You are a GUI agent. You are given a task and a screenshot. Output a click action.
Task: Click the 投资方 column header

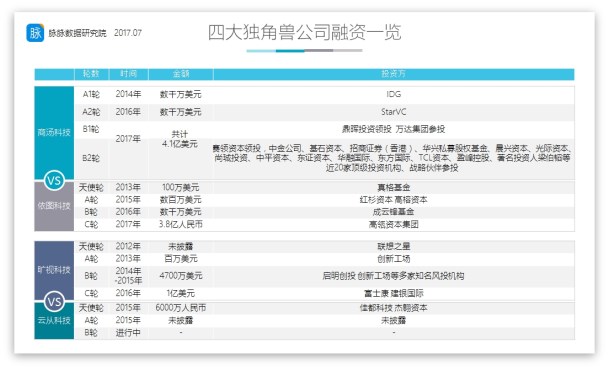393,74
